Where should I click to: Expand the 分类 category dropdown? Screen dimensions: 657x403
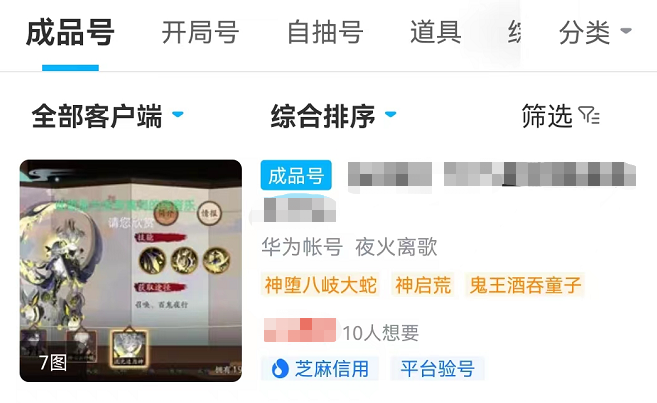[x=595, y=33]
